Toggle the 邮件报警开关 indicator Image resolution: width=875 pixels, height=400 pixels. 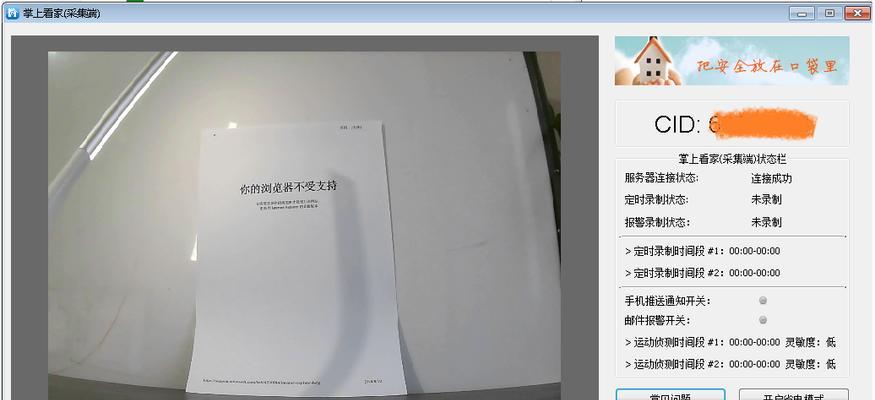click(x=763, y=320)
